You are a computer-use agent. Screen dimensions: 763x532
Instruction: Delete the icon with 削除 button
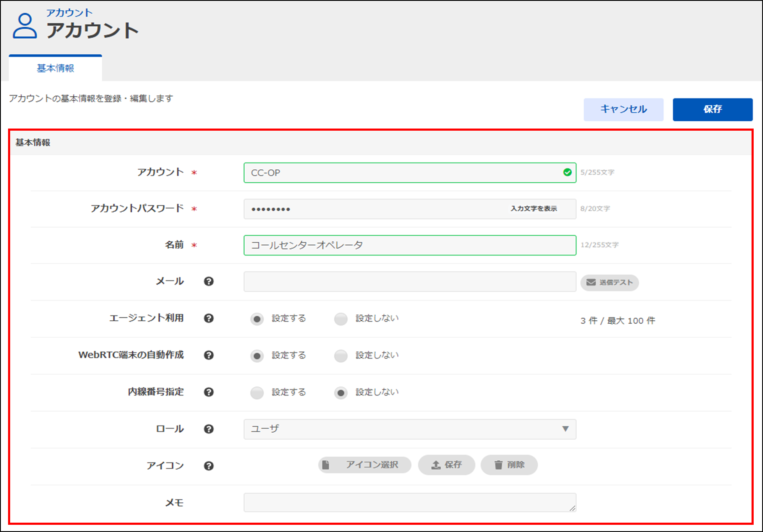point(509,465)
